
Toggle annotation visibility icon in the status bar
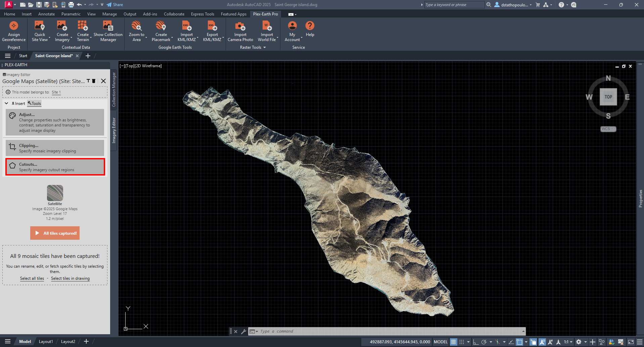(x=542, y=342)
